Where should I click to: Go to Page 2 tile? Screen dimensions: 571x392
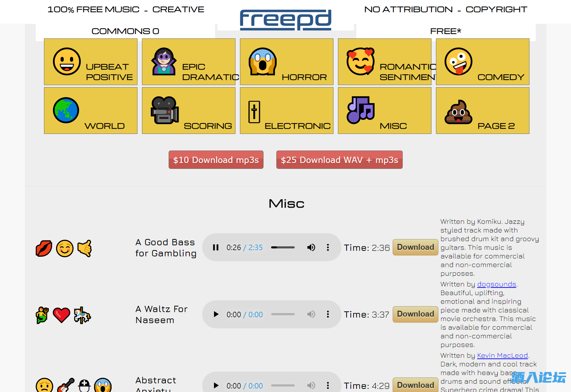[x=483, y=111]
